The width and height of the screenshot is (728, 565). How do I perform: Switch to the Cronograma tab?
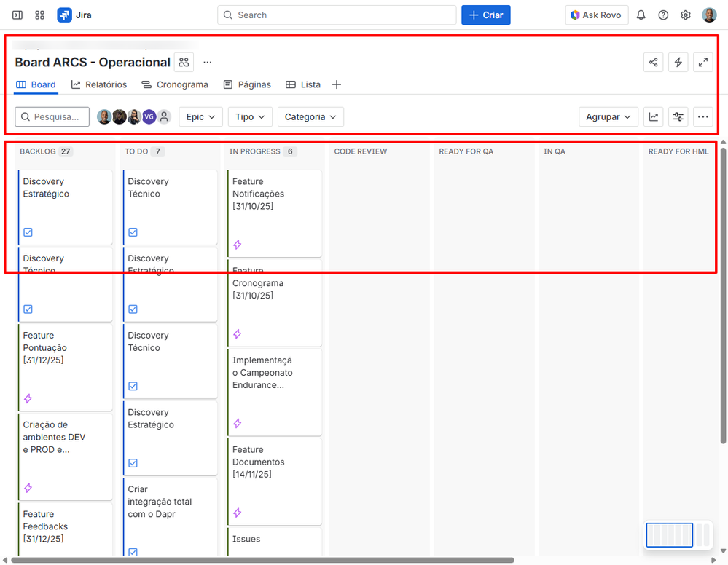[x=175, y=84]
